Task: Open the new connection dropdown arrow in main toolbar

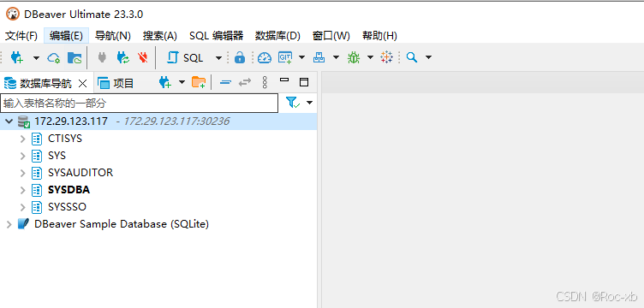Action: coord(36,58)
